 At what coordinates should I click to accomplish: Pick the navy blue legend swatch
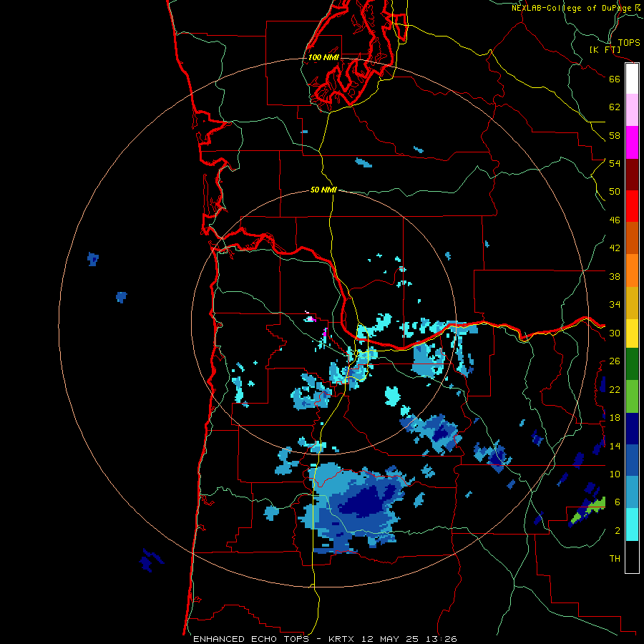(632, 429)
